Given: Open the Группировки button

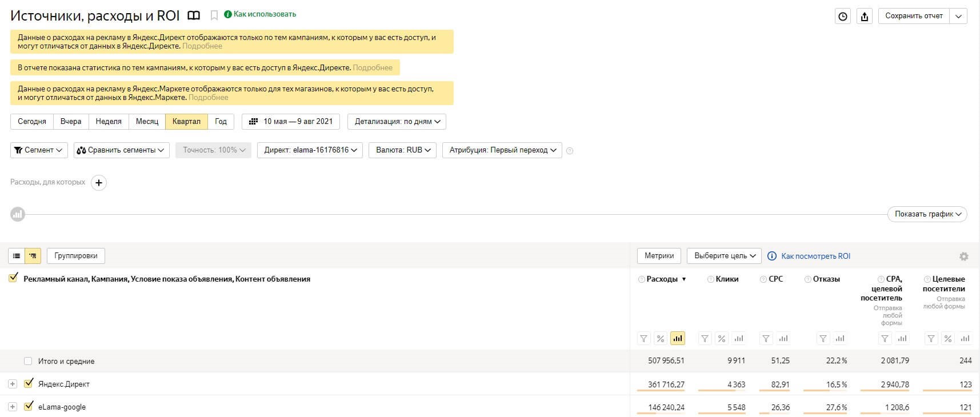Looking at the screenshot, I should [x=76, y=256].
